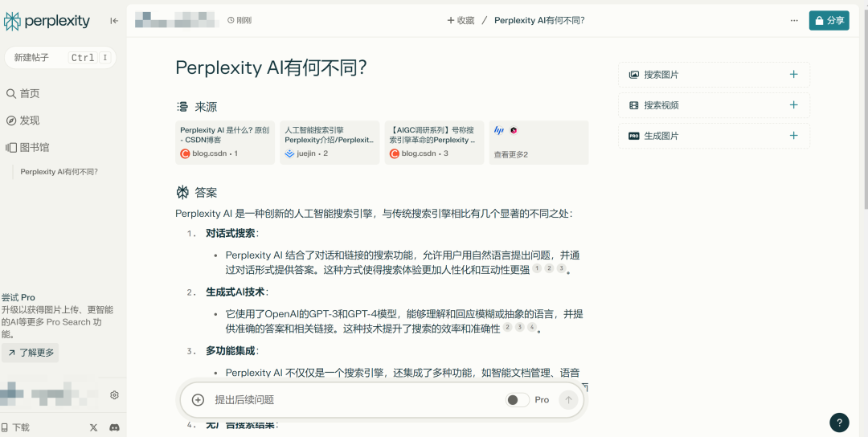Click the 搜索图片 image icon

pos(634,75)
